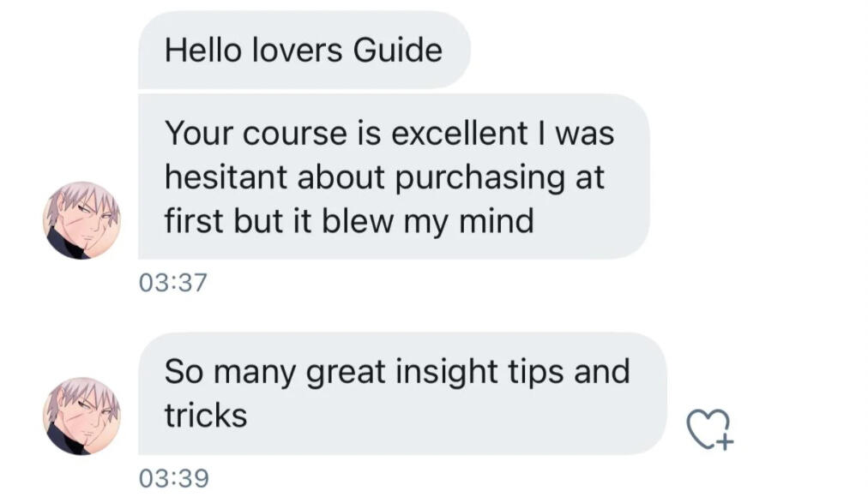Image resolution: width=868 pixels, height=497 pixels.
Task: Select the 'Hello lovers Guide' message bubble
Action: click(304, 50)
